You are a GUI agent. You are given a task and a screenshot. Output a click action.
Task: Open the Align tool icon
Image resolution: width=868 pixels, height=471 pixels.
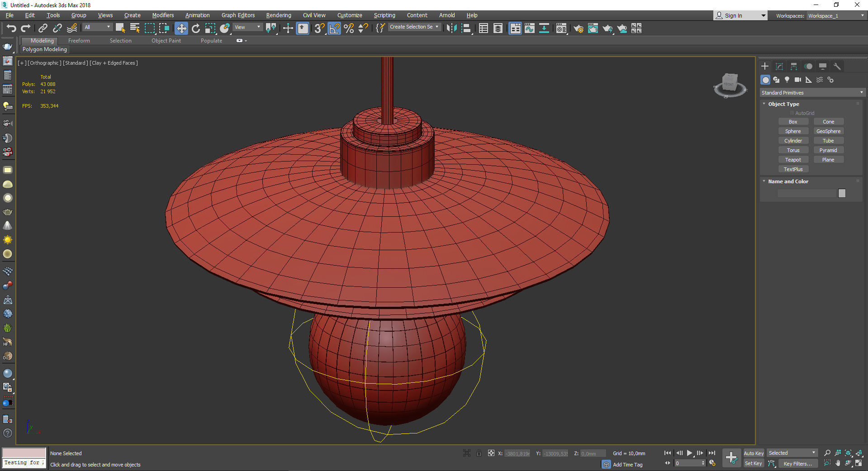pos(466,28)
